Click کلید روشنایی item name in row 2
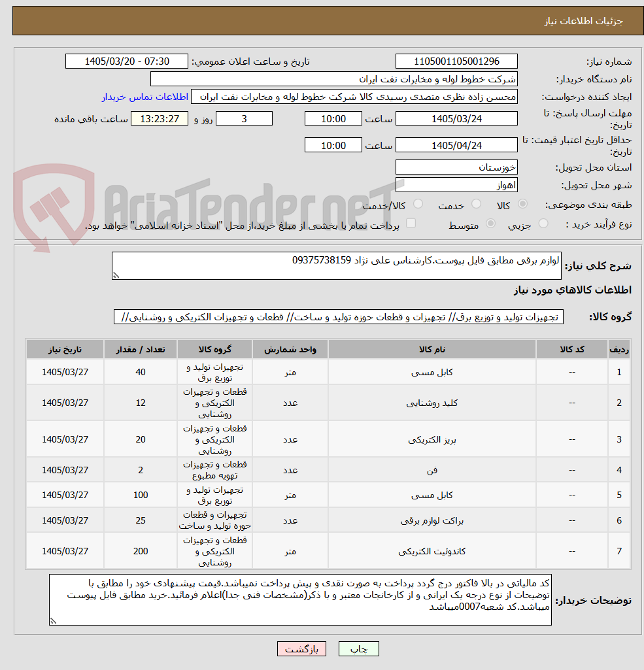 [432, 403]
